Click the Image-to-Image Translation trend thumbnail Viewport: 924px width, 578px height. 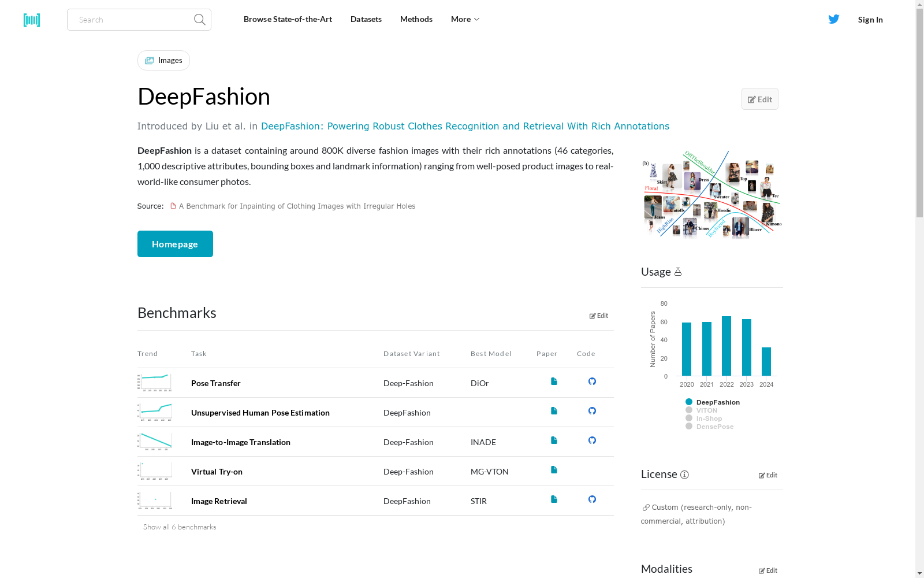pos(155,442)
